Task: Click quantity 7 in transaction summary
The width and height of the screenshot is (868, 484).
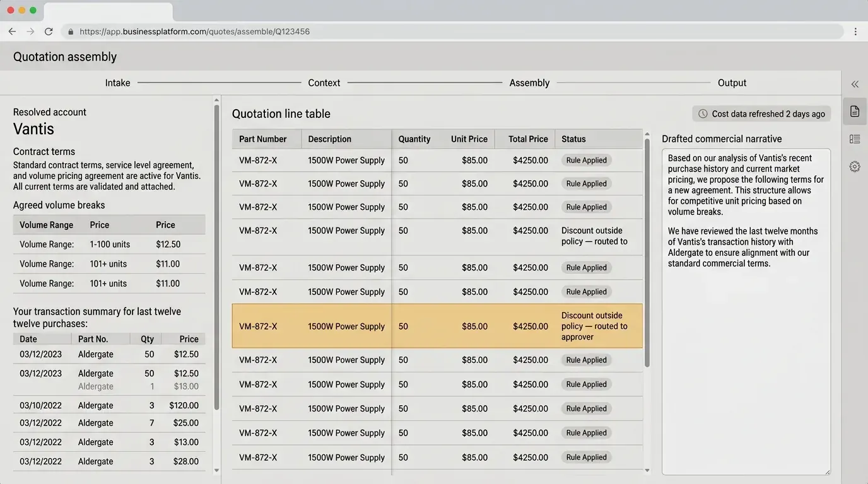Action: (x=152, y=423)
